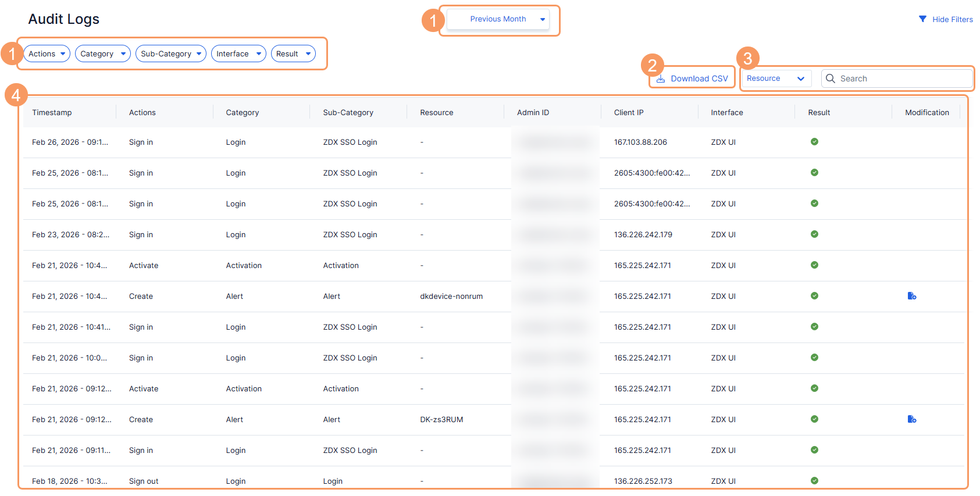Image resolution: width=980 pixels, height=496 pixels.
Task: Click the Download CSV icon
Action: (661, 78)
